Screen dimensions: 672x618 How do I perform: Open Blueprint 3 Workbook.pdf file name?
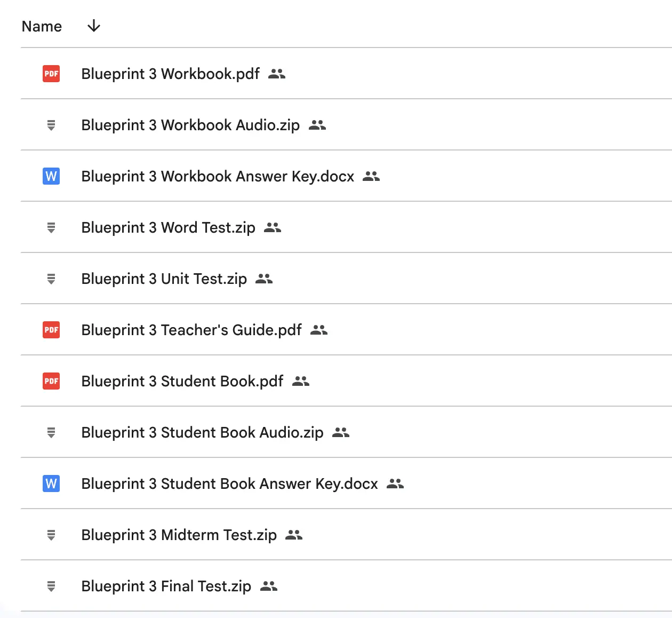tap(170, 74)
